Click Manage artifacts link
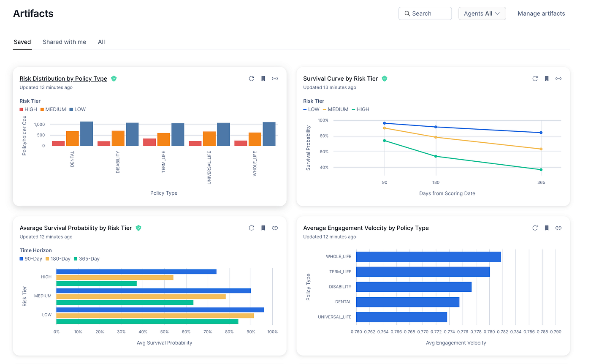 541,14
